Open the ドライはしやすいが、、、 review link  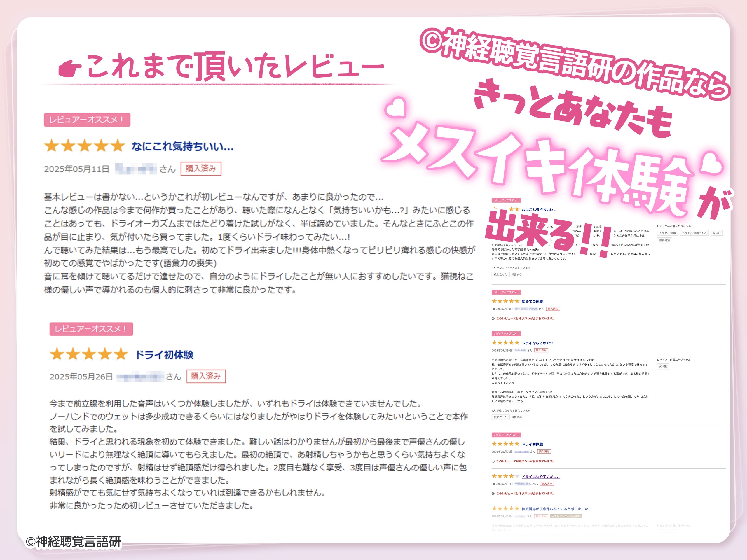[x=540, y=477]
